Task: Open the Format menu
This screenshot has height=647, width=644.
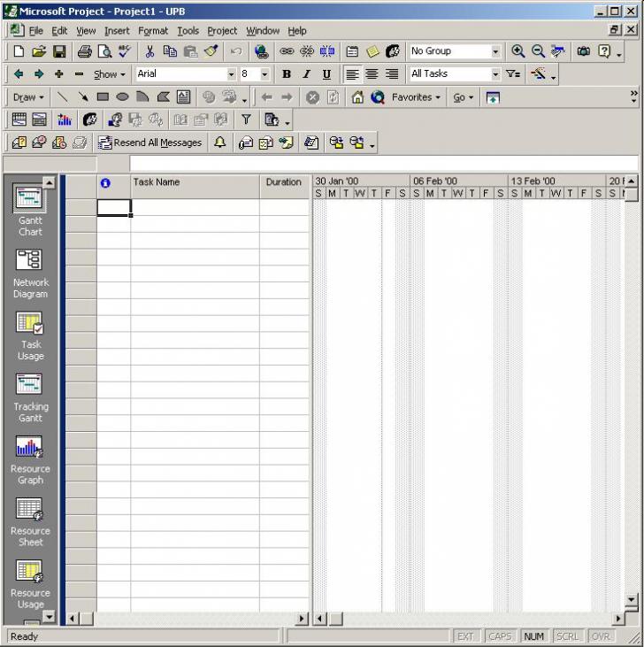Action: [153, 31]
